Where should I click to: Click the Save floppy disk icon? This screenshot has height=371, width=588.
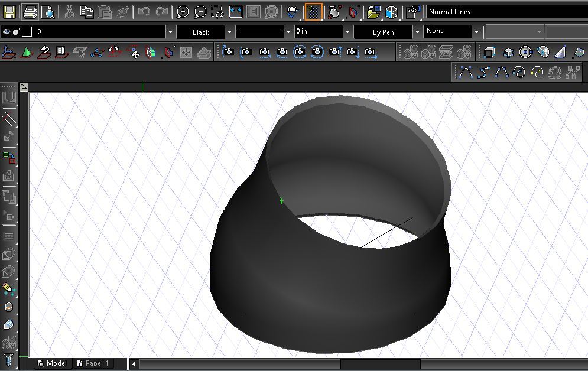10,12
